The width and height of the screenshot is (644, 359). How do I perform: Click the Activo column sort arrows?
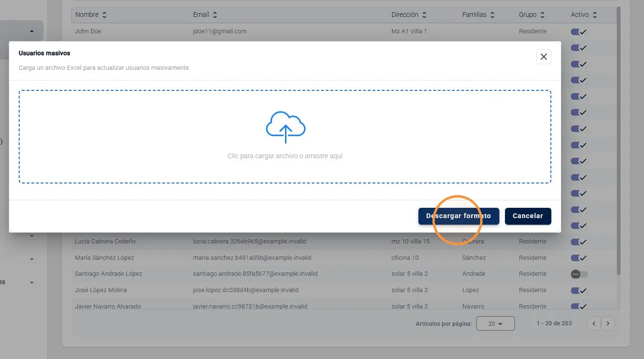tap(595, 15)
